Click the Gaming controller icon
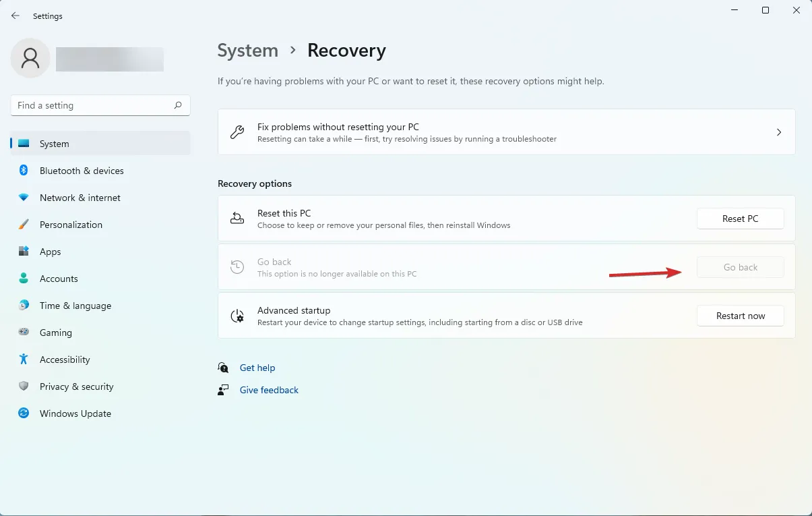The image size is (812, 516). click(x=24, y=333)
